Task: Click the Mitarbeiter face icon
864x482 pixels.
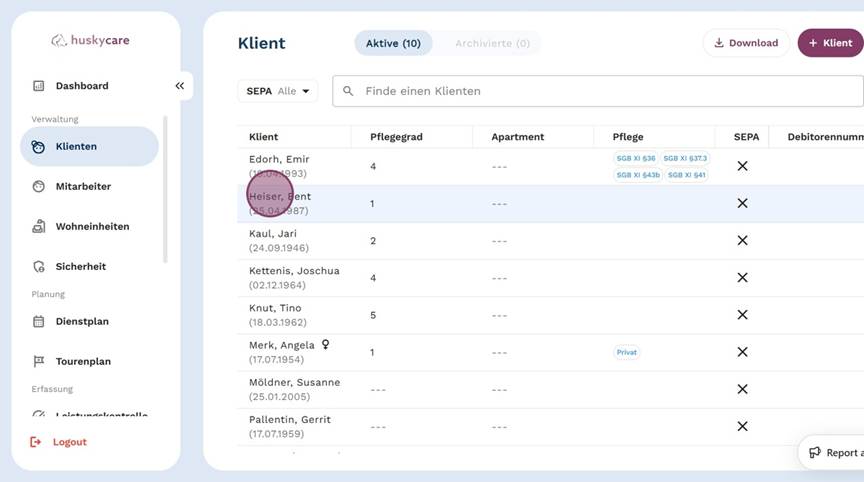Action: [x=38, y=186]
